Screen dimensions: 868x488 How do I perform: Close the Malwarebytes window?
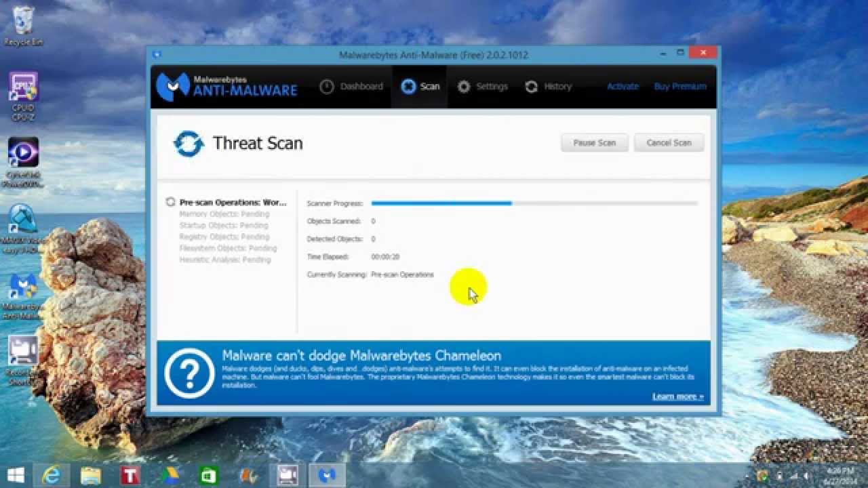click(x=703, y=52)
